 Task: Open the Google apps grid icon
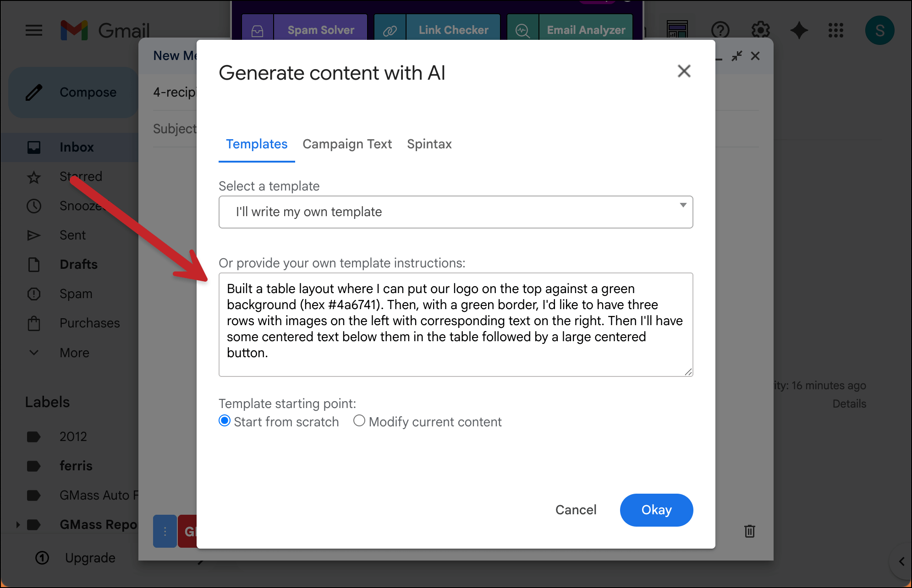835,30
